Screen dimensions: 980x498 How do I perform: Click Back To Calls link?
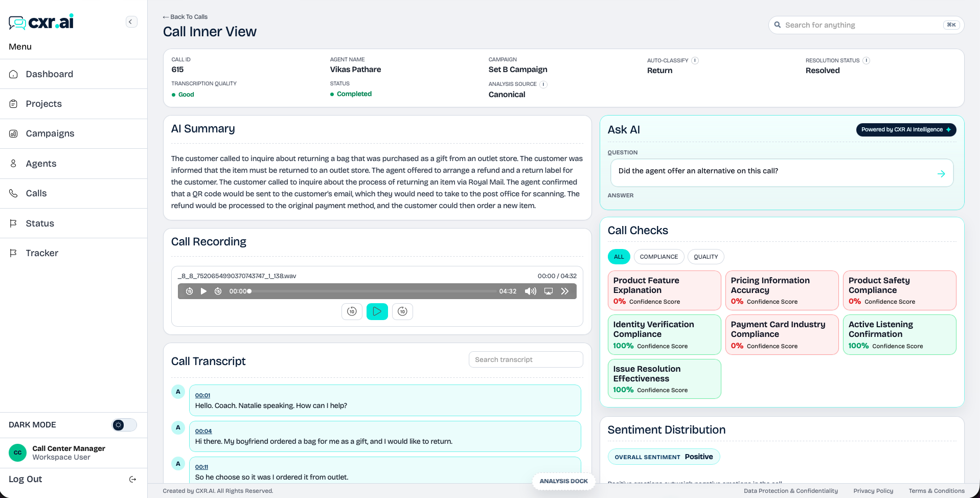(185, 17)
